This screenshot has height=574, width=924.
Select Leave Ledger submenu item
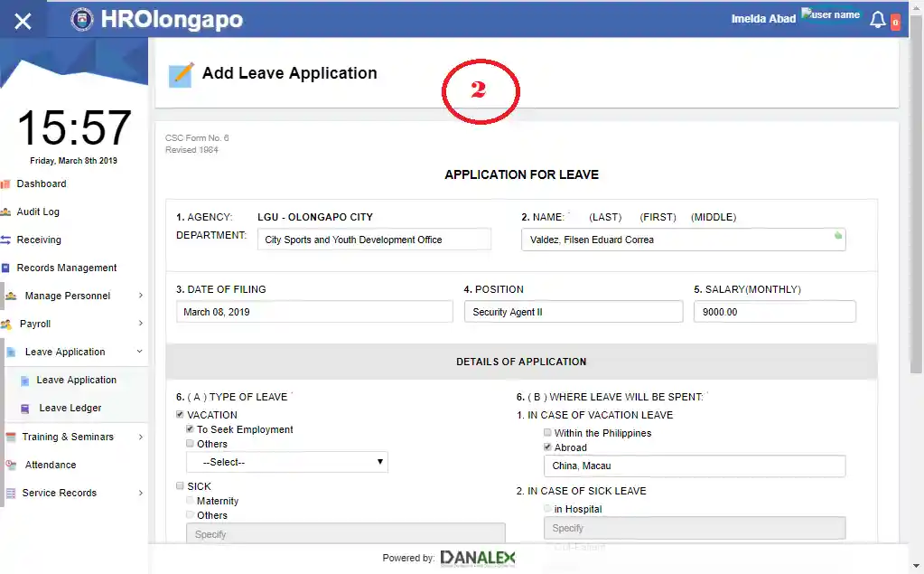pos(70,409)
